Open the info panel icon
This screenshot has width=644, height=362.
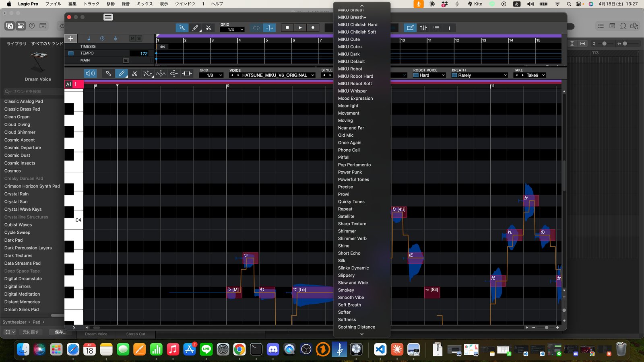pyautogui.click(x=449, y=28)
